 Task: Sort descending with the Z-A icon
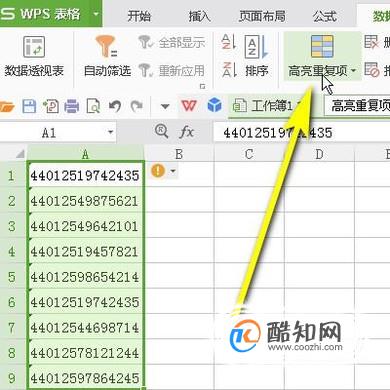(x=229, y=70)
